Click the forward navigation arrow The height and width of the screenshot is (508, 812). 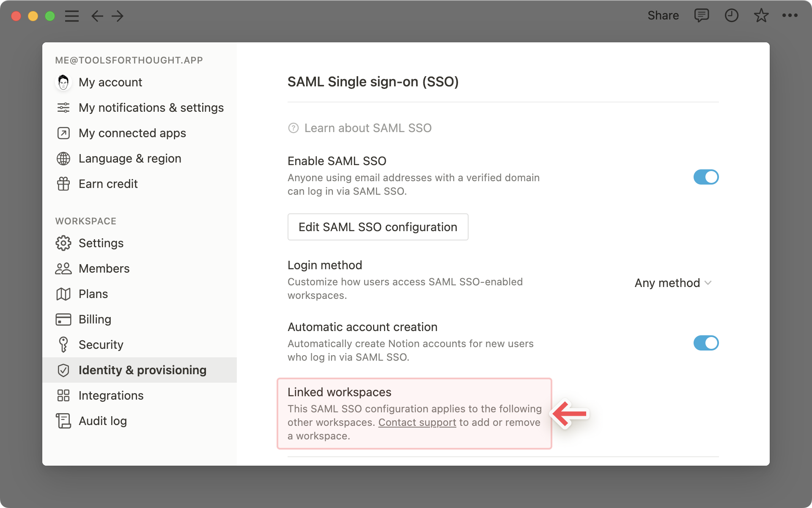(118, 16)
